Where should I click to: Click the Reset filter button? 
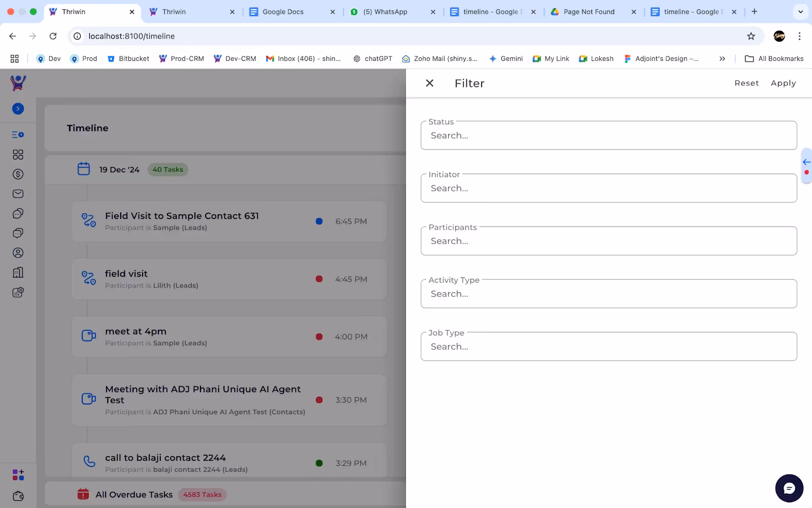pos(747,83)
